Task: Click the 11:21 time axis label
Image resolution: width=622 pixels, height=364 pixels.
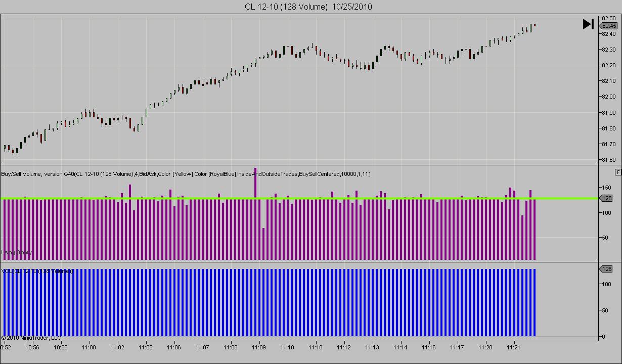Action: [x=514, y=347]
